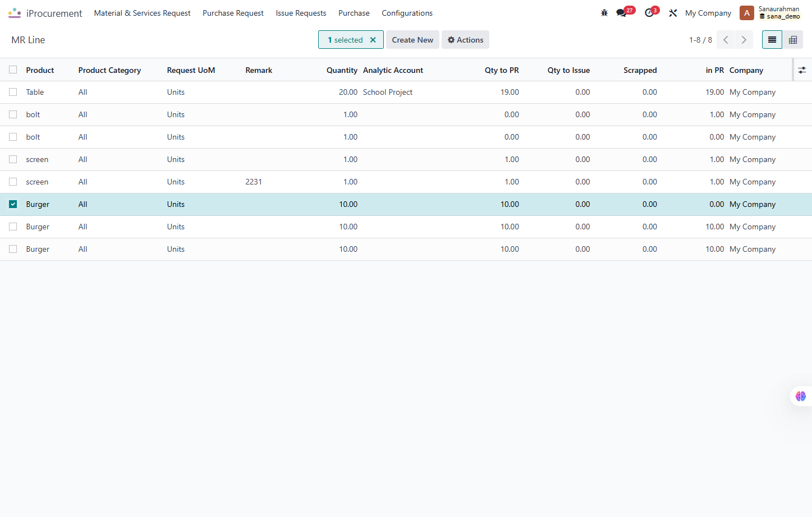Sort by the Product column header
Image resolution: width=812 pixels, height=517 pixels.
(x=40, y=70)
